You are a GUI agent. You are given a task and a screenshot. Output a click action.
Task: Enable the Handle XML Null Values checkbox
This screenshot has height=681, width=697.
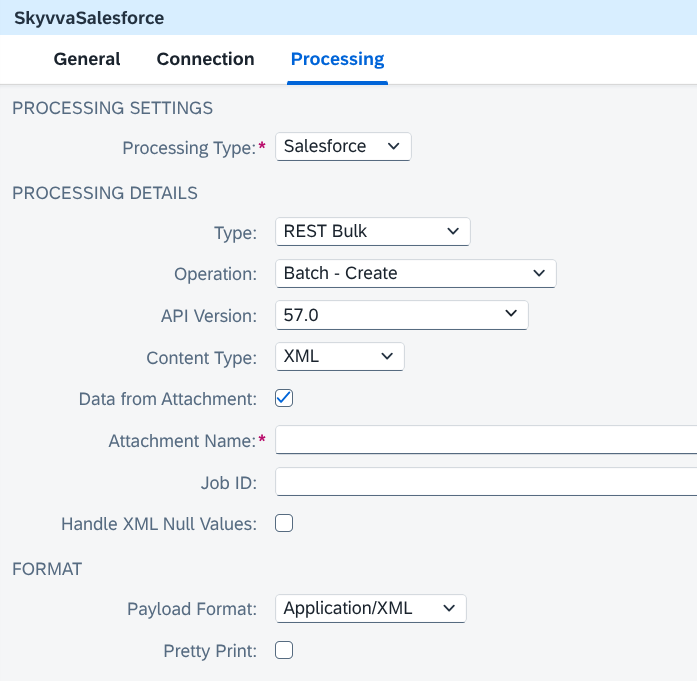284,523
